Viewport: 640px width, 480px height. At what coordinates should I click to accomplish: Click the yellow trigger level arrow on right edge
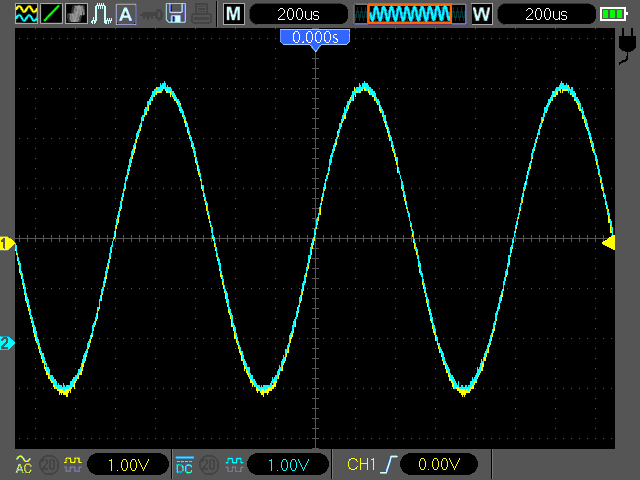point(608,242)
